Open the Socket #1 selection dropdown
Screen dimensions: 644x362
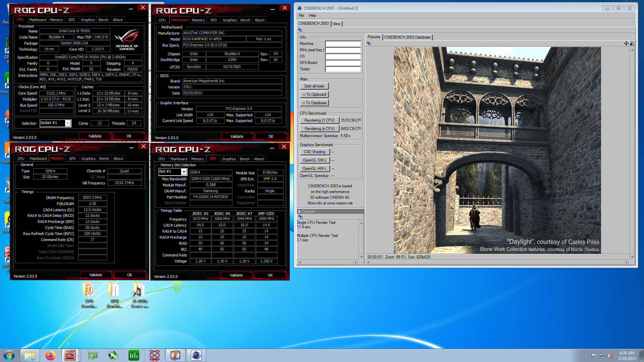68,123
